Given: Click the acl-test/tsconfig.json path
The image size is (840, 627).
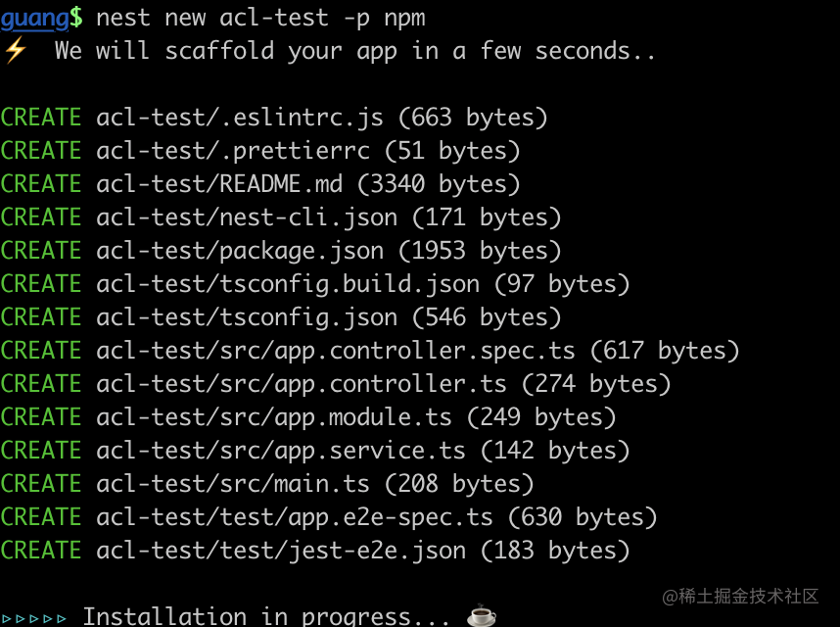Looking at the screenshot, I should point(247,317).
